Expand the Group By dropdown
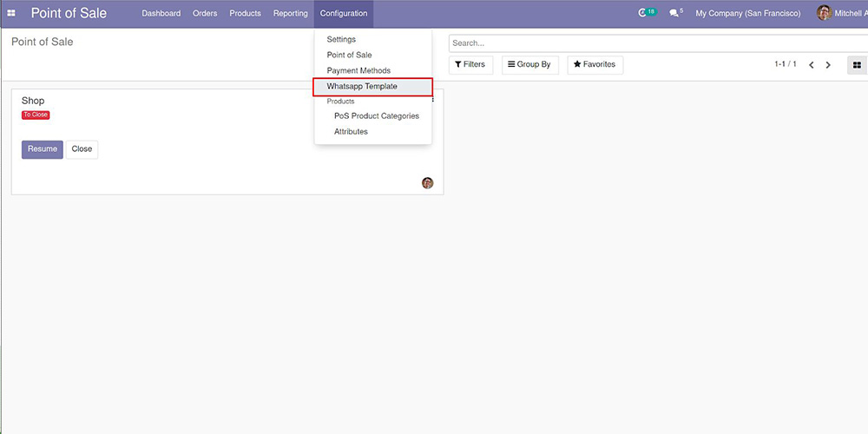Viewport: 868px width, 434px height. 529,65
